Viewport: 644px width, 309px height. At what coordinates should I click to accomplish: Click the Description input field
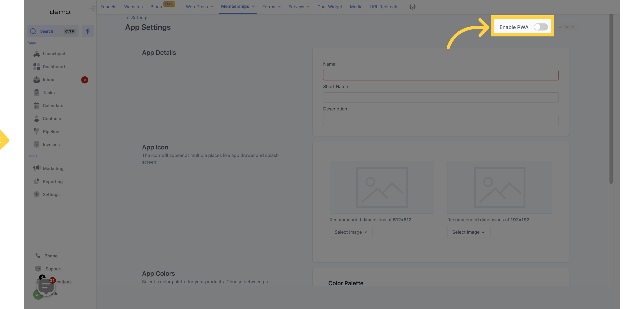[x=440, y=120]
